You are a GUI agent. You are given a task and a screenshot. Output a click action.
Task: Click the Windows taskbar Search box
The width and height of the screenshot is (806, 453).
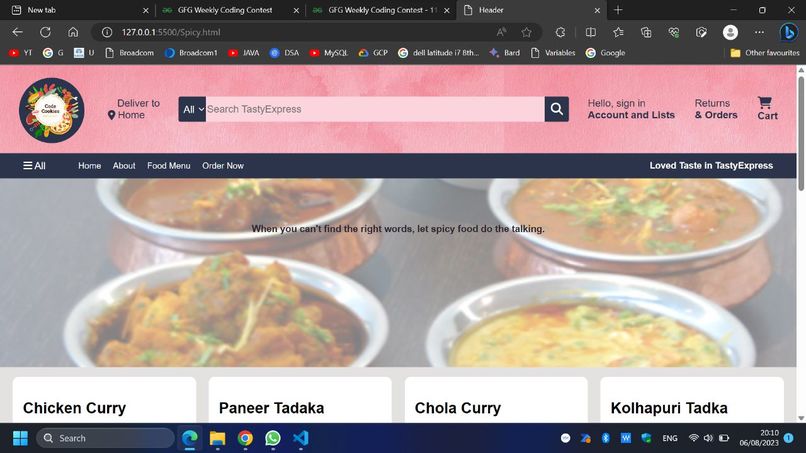tap(105, 438)
